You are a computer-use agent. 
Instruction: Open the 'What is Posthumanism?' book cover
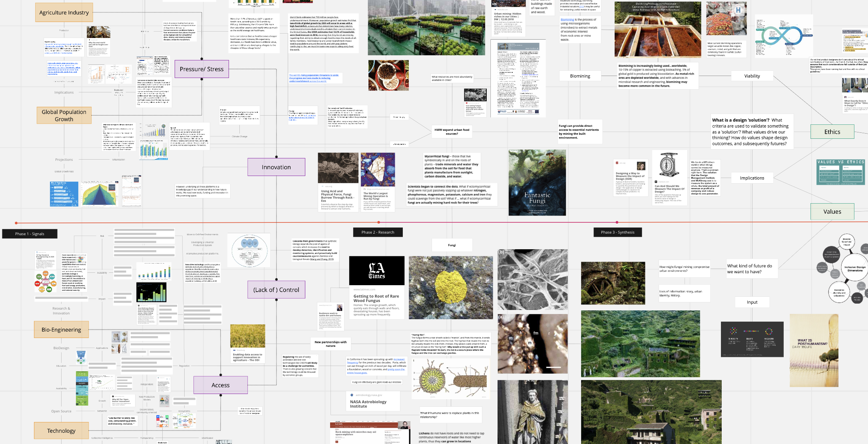[x=814, y=350]
